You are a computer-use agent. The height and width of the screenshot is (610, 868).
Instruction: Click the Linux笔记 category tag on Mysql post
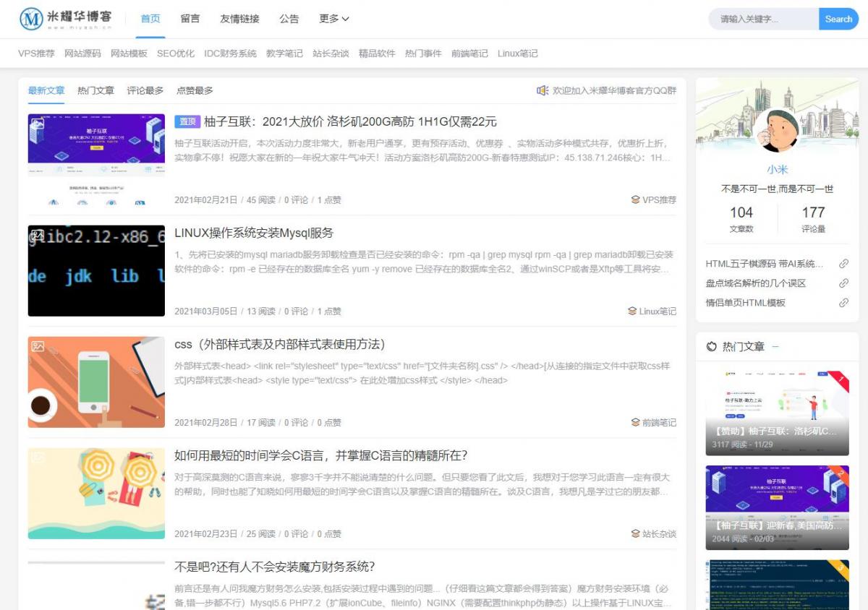coord(652,312)
